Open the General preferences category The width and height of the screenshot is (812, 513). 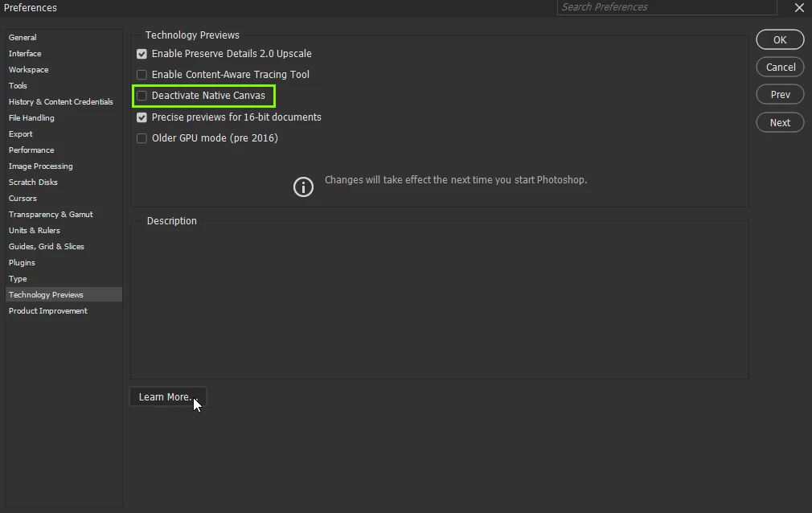point(64,37)
